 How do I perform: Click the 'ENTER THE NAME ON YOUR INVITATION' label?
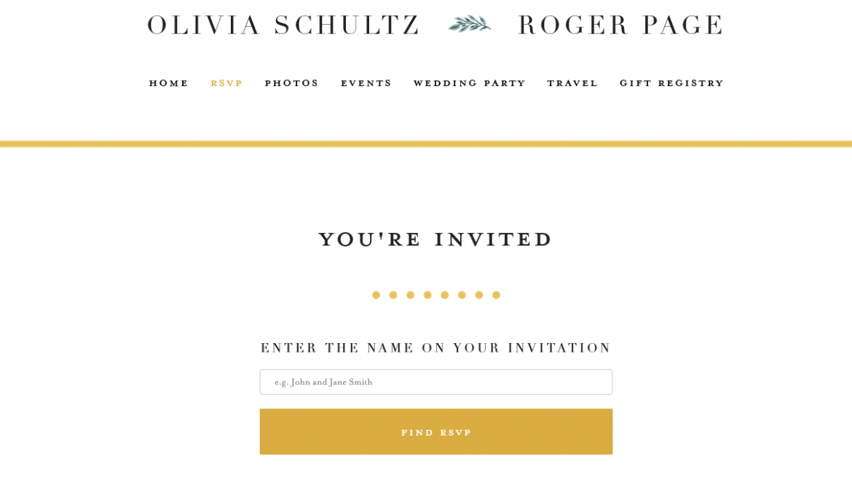click(435, 347)
